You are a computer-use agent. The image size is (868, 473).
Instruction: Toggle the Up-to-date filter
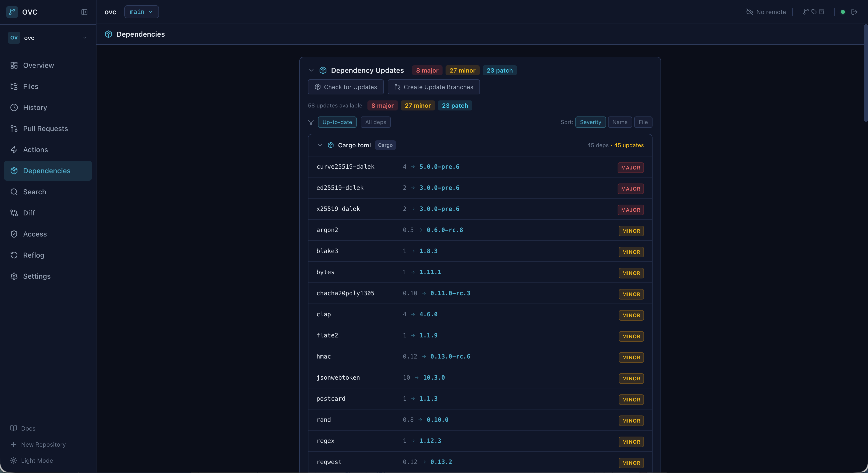pos(337,122)
